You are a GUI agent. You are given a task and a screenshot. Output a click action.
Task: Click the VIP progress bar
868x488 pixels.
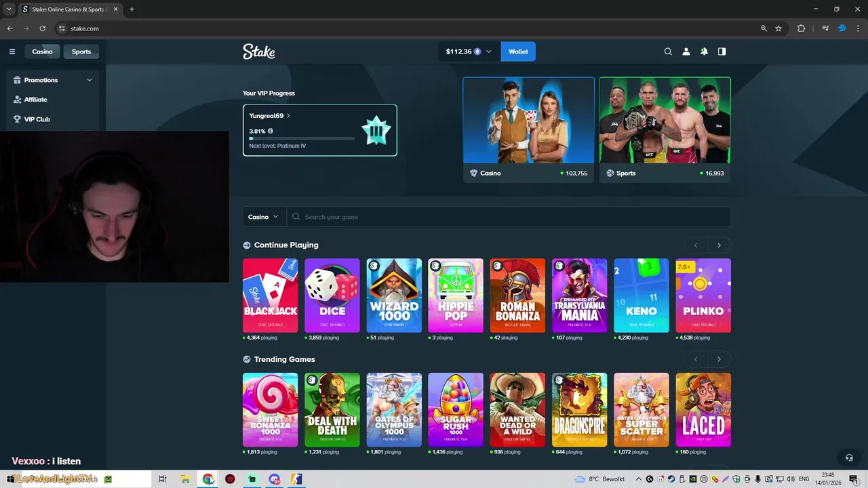click(x=302, y=138)
